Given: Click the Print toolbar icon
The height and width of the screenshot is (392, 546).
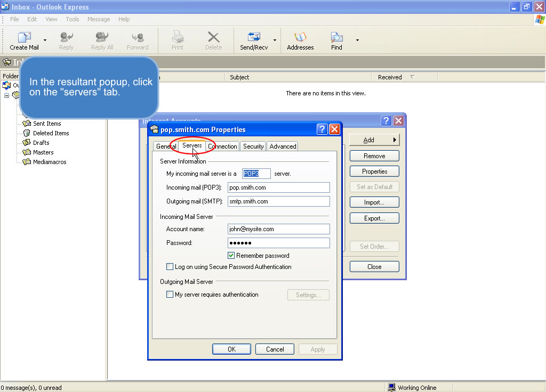Looking at the screenshot, I should (178, 38).
